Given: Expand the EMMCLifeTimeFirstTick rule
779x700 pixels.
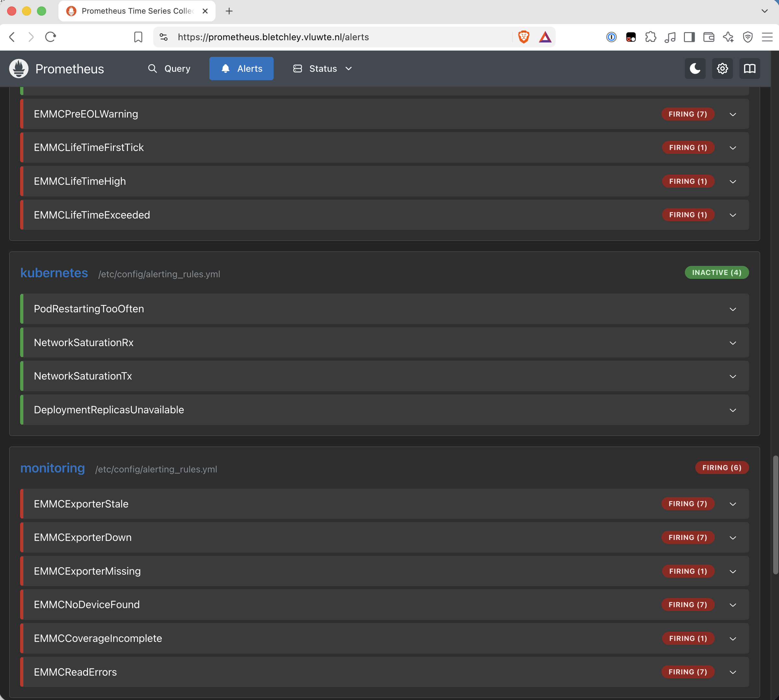Looking at the screenshot, I should tap(385, 147).
